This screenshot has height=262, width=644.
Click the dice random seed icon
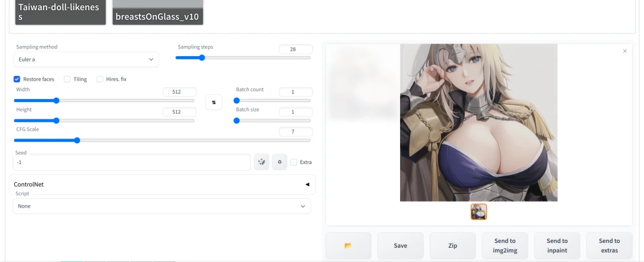[x=261, y=162]
